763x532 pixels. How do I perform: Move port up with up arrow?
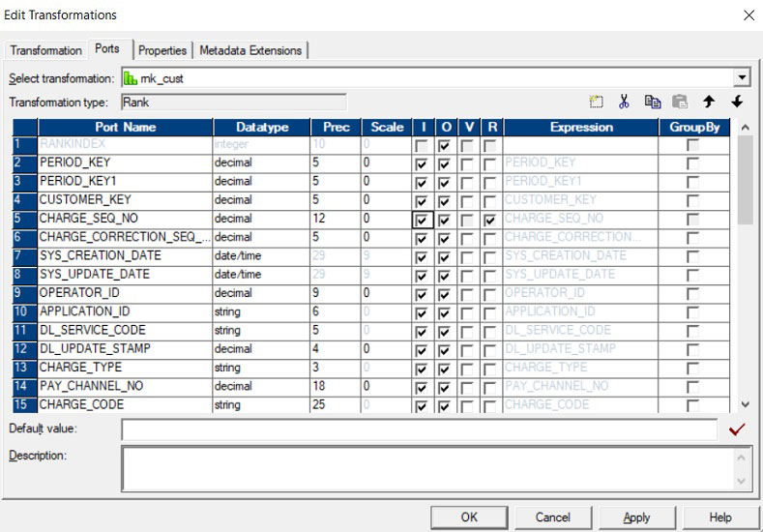(709, 102)
